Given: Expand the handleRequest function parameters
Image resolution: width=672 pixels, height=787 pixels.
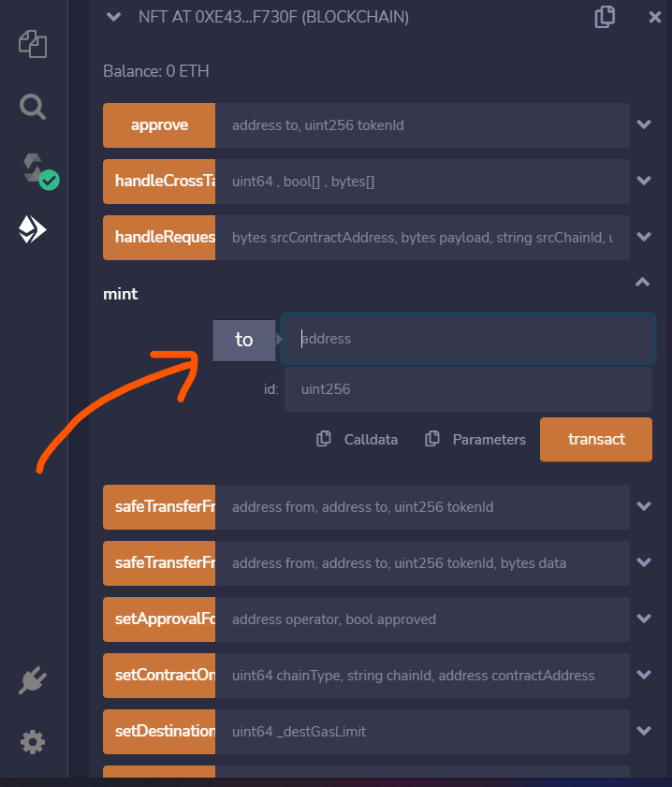Looking at the screenshot, I should 644,237.
